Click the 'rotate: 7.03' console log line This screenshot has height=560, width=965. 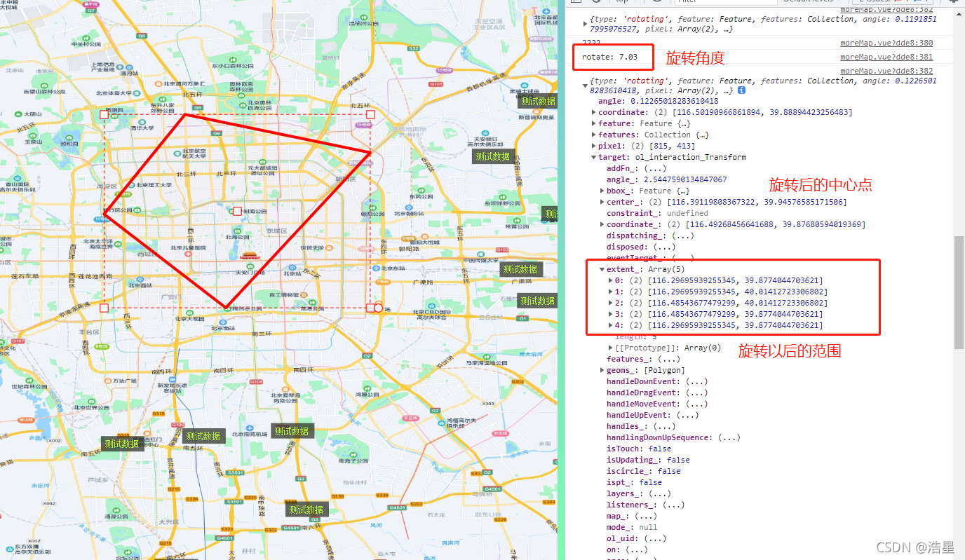tap(609, 57)
